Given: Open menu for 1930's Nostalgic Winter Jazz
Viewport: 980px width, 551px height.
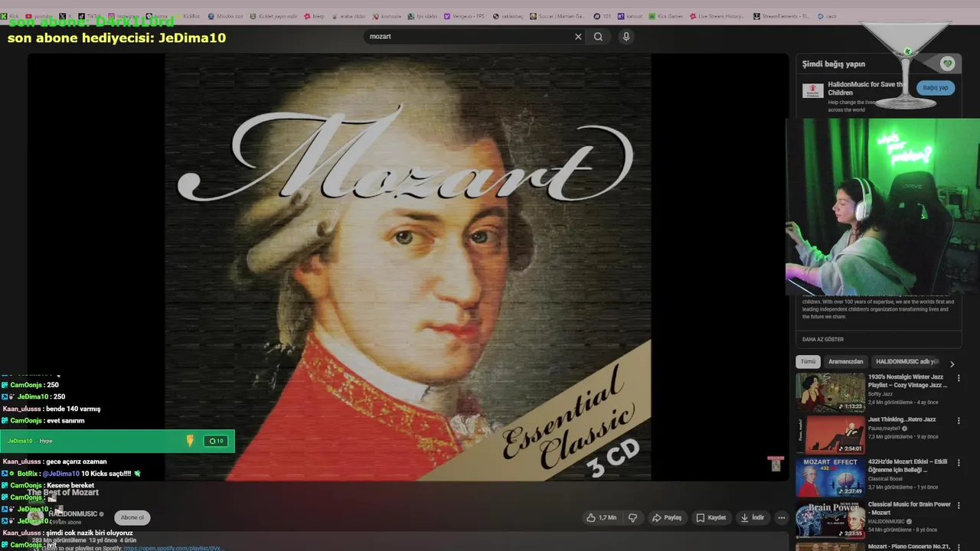Looking at the screenshot, I should [958, 378].
